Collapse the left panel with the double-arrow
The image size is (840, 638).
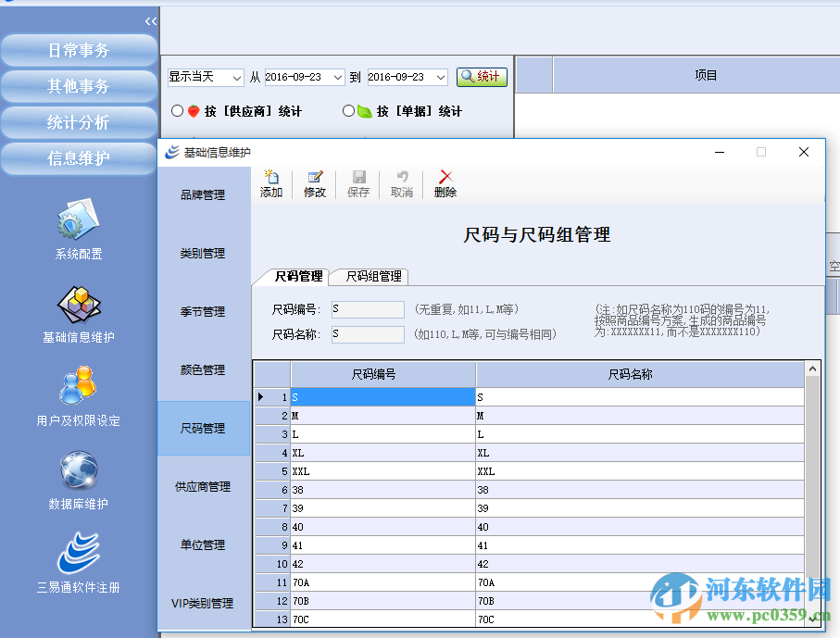point(150,20)
